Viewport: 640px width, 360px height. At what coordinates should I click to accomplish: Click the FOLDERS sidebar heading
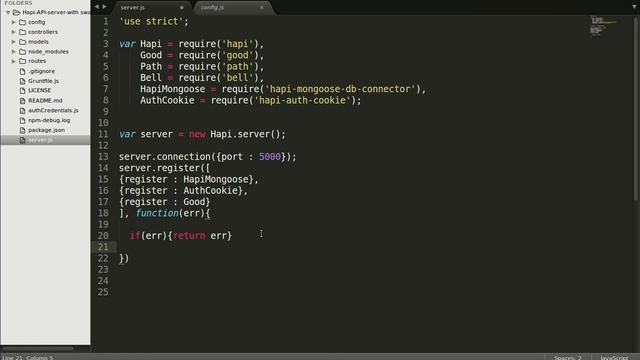point(18,3)
